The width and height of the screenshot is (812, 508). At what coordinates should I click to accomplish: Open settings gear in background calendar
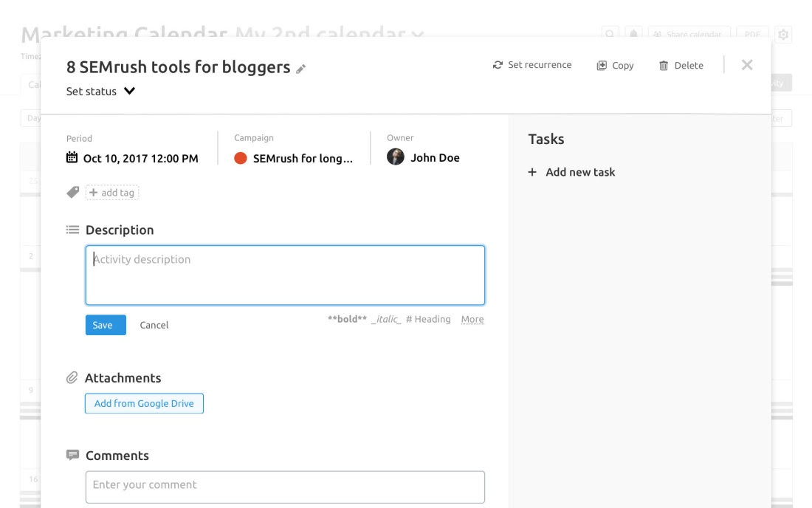click(x=783, y=35)
